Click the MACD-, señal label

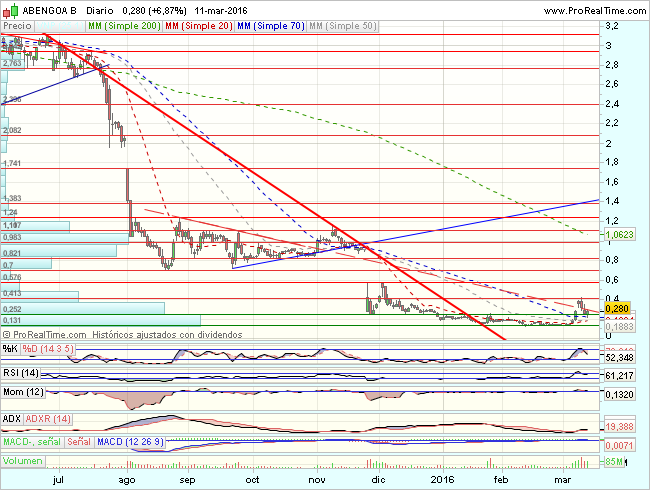coord(32,442)
